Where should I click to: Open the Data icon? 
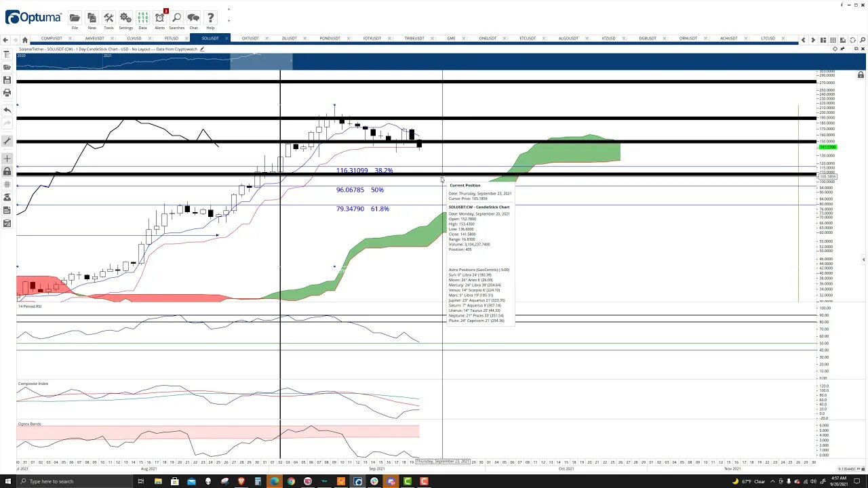tap(142, 18)
